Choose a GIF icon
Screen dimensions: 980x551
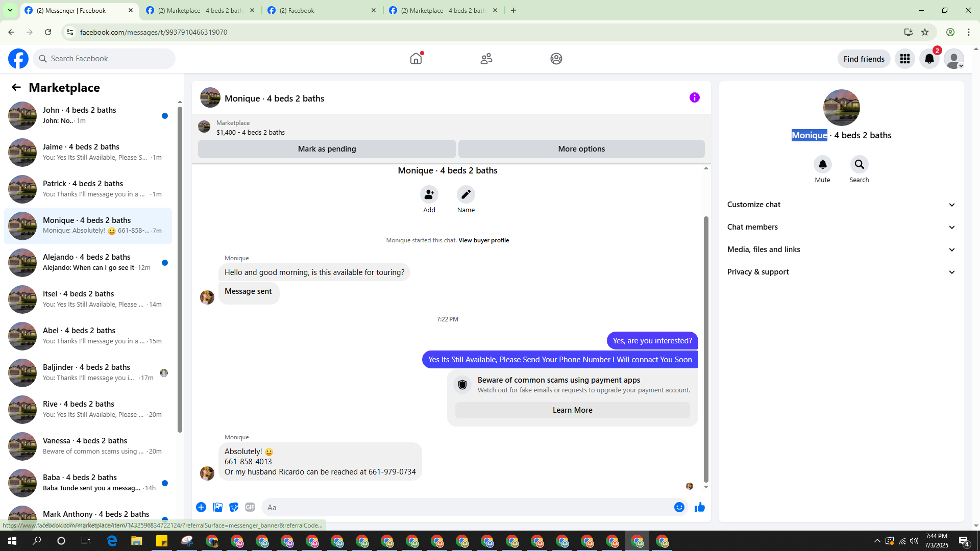click(250, 507)
